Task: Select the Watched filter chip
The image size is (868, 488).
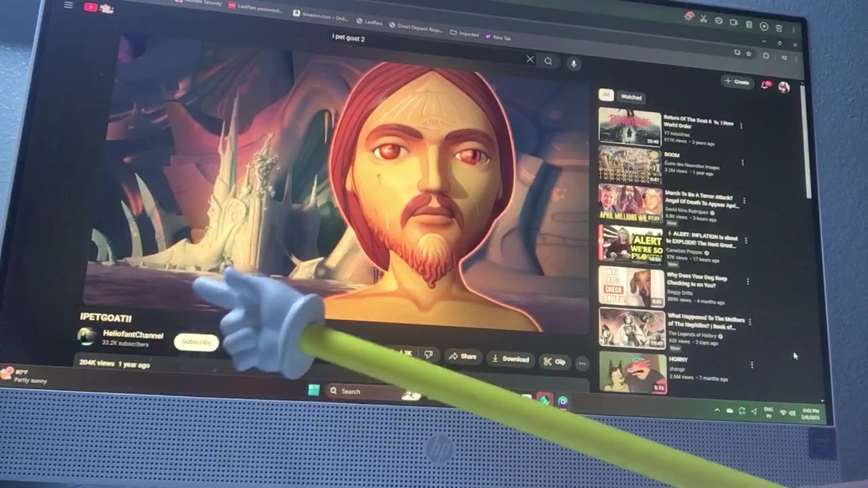Action: tap(631, 98)
